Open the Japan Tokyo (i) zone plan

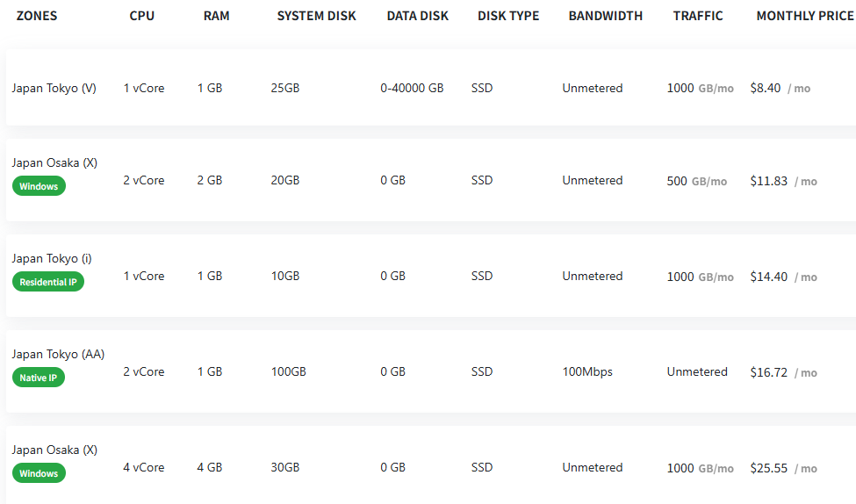click(x=52, y=258)
